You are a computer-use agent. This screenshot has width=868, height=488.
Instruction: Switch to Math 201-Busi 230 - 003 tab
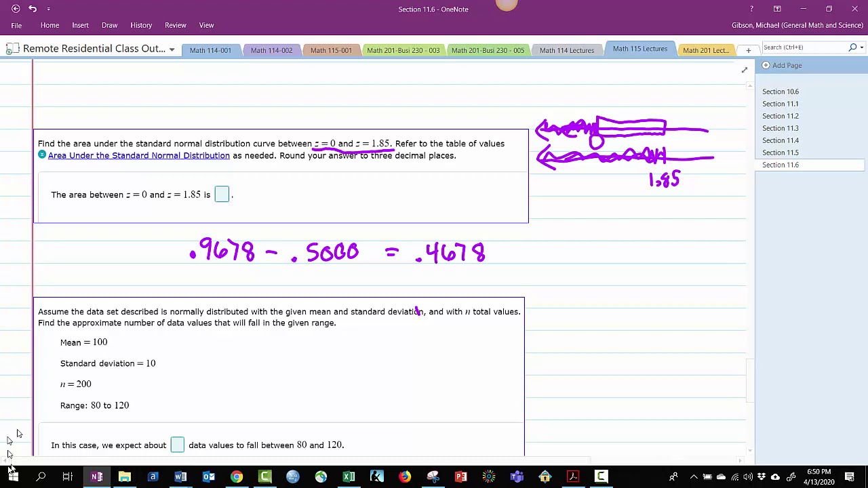coord(403,50)
